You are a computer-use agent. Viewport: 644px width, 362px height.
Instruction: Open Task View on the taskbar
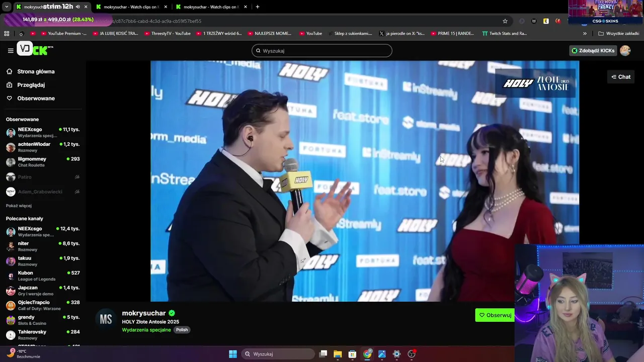324,354
